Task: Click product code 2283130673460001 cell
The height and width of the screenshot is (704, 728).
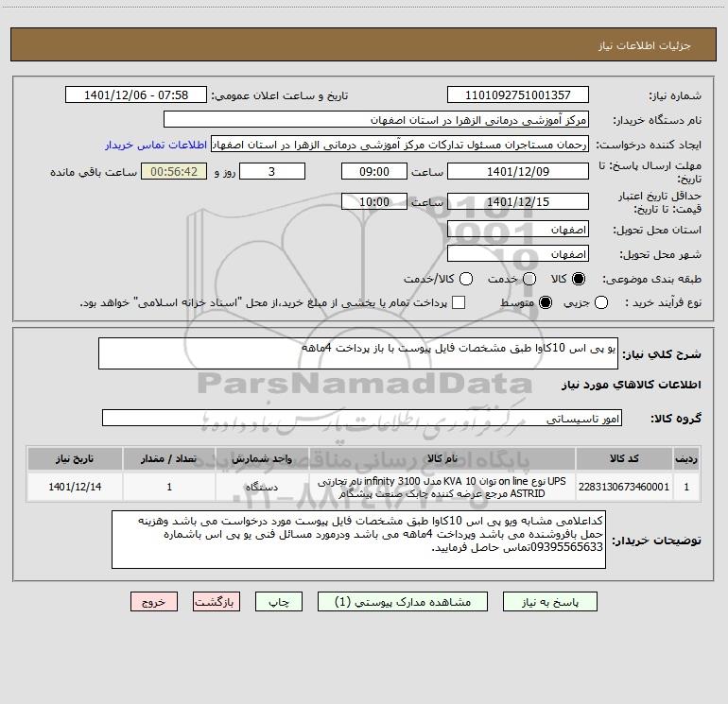Action: (624, 487)
